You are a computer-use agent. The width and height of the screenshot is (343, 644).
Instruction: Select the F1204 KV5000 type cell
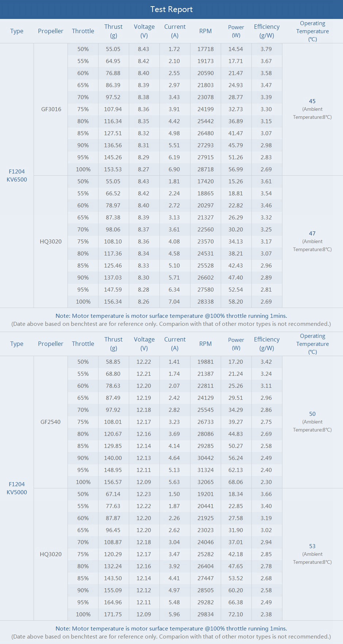click(x=17, y=488)
